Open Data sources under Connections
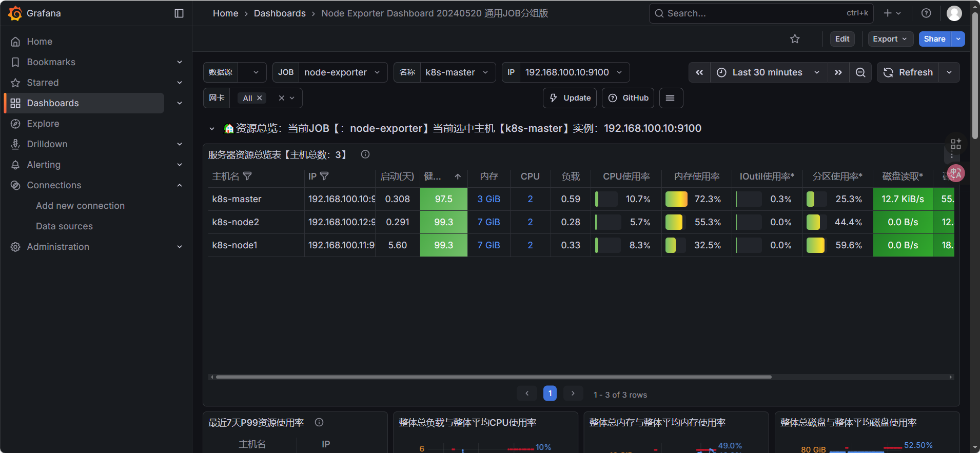This screenshot has height=453, width=980. (64, 226)
